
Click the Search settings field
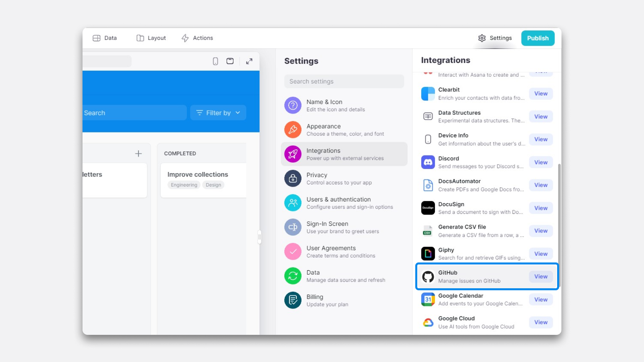[344, 81]
